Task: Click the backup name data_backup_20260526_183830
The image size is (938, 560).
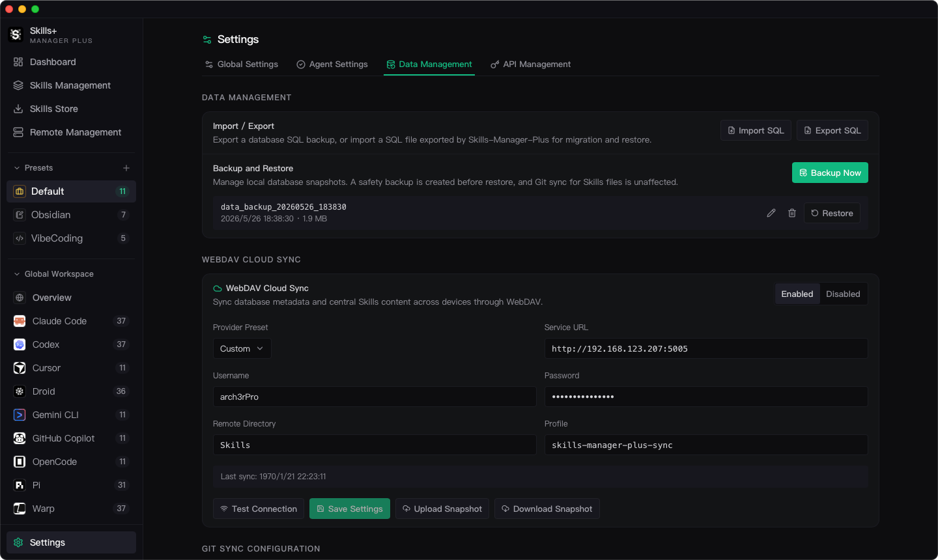Action: pyautogui.click(x=283, y=207)
